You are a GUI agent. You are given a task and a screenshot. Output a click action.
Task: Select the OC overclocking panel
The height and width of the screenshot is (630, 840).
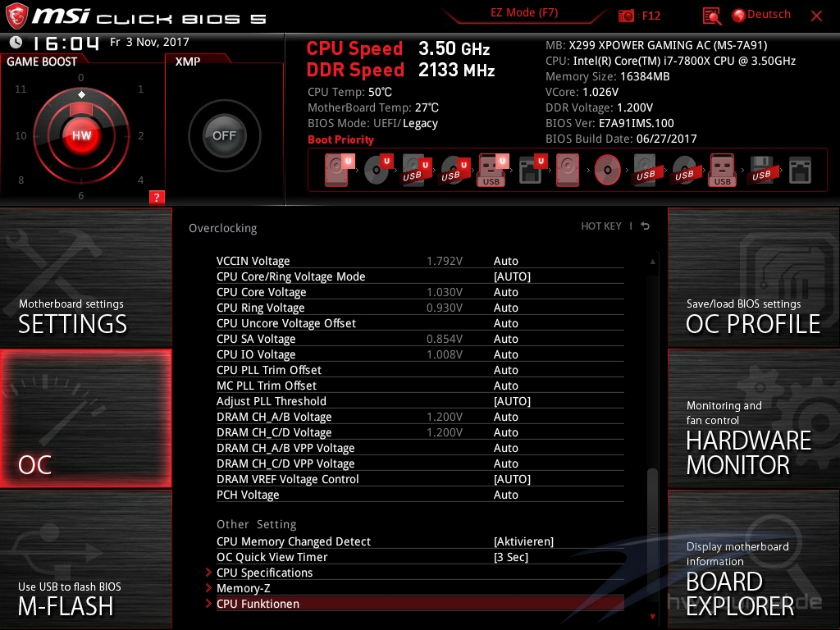pos(85,418)
